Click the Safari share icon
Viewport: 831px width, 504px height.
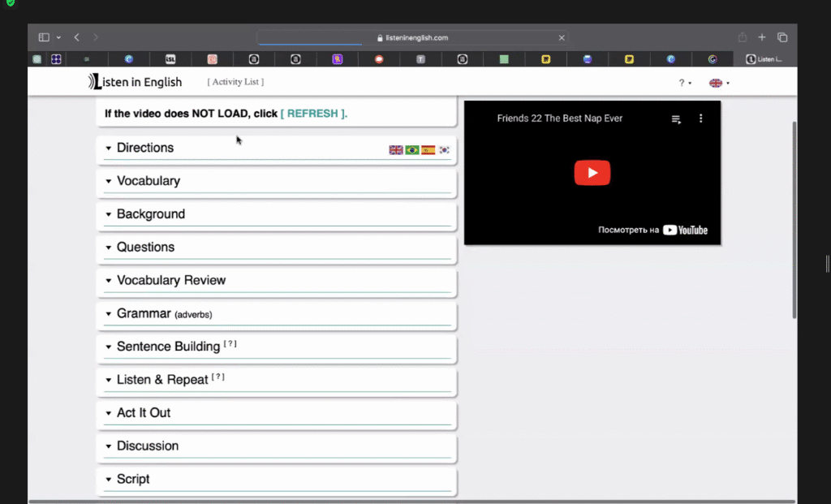(743, 37)
